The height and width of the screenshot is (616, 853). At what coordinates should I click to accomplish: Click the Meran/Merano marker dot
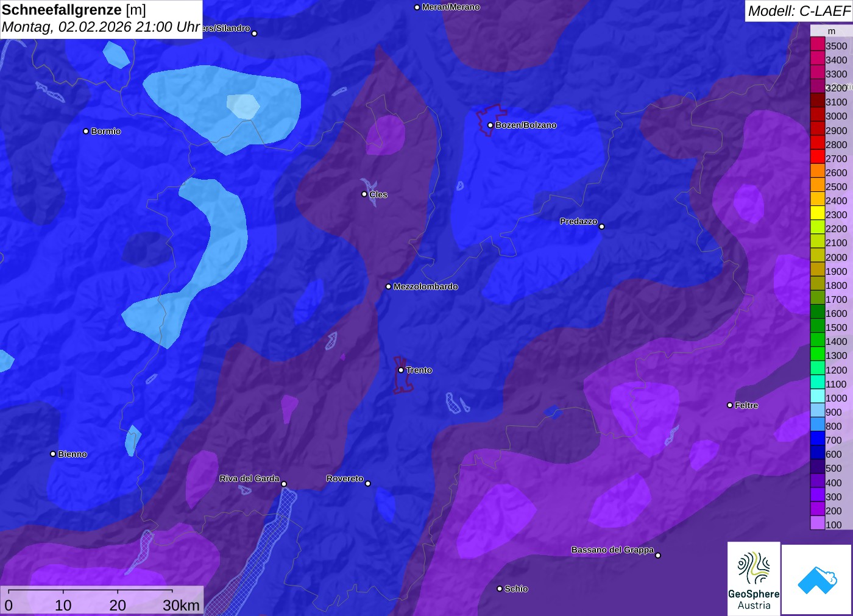pos(417,7)
